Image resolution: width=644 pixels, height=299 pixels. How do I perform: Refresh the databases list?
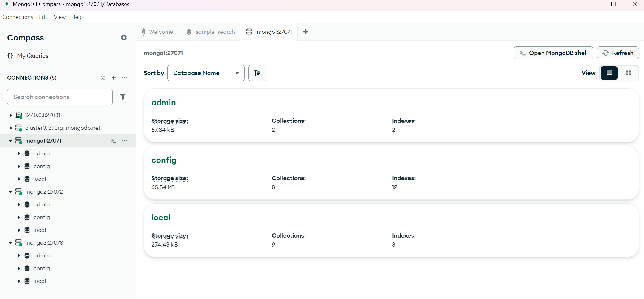click(x=618, y=53)
